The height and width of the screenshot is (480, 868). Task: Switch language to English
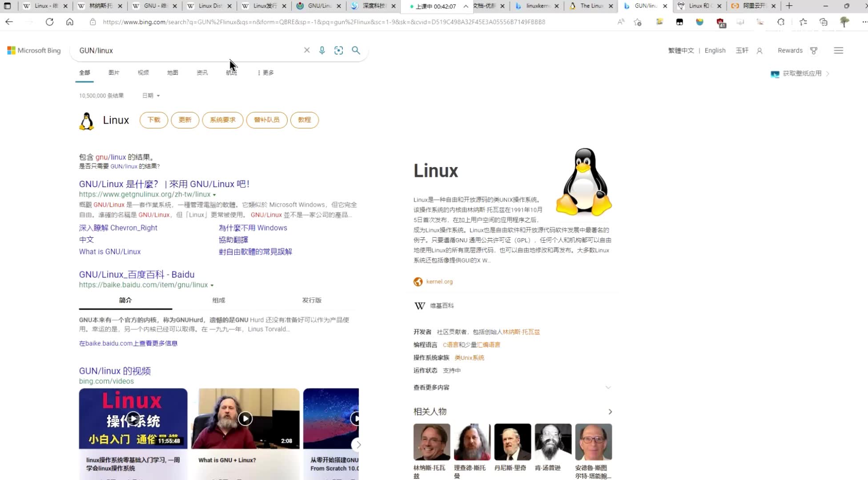coord(715,51)
